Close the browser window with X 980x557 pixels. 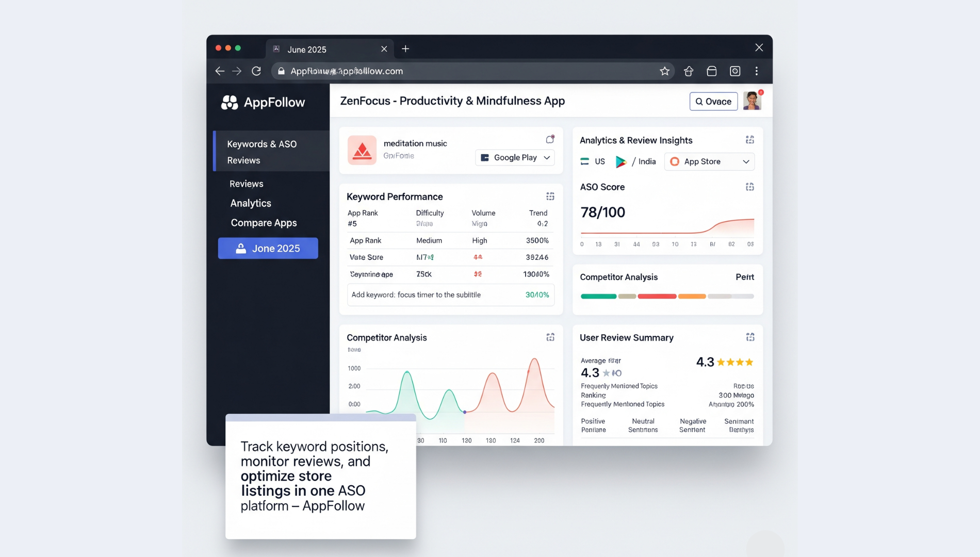[x=759, y=47]
